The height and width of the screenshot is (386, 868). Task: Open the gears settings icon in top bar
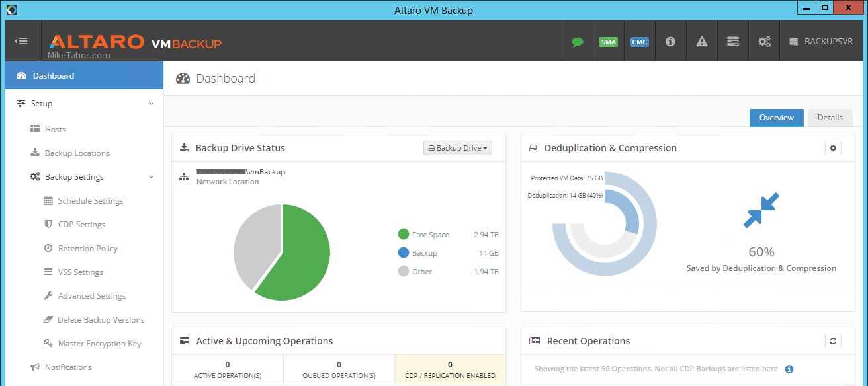[764, 41]
